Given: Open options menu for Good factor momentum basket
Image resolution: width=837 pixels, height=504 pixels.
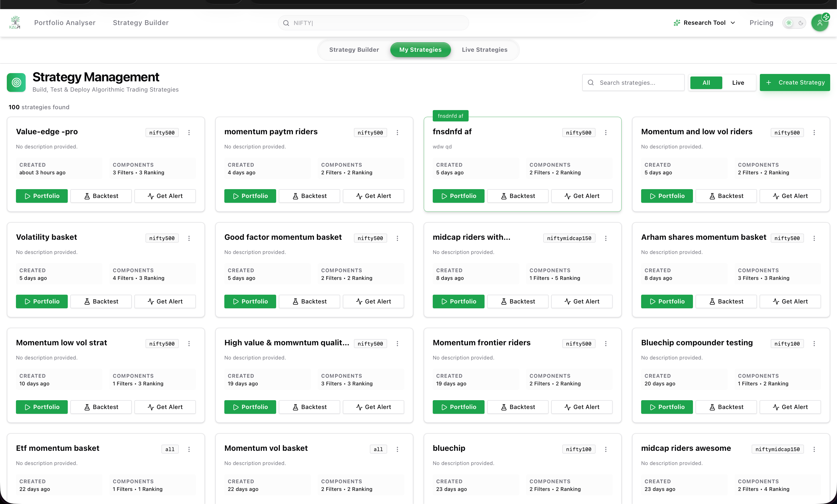Looking at the screenshot, I should (x=397, y=238).
